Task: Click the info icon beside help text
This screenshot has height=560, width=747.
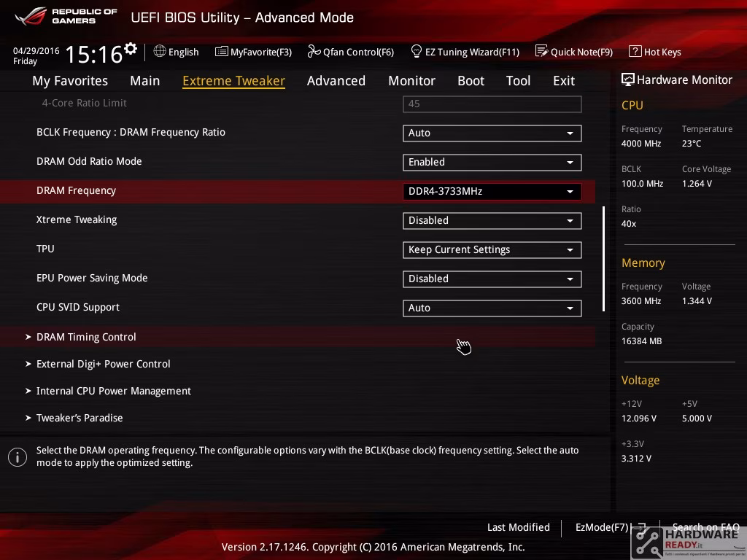Action: [x=18, y=457]
